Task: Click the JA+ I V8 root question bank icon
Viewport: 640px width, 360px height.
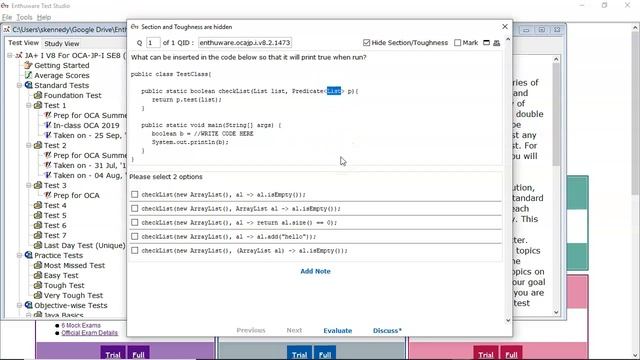Action: coord(19,55)
